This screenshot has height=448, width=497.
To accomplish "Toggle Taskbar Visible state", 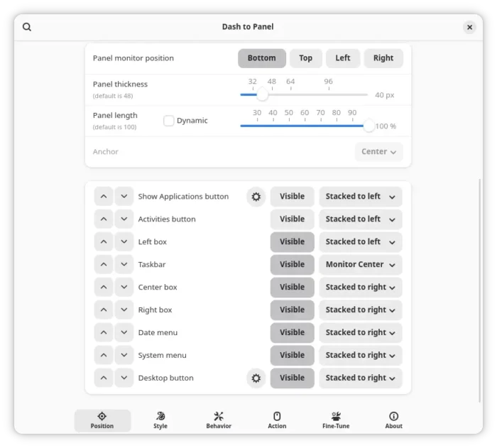I will pyautogui.click(x=293, y=264).
